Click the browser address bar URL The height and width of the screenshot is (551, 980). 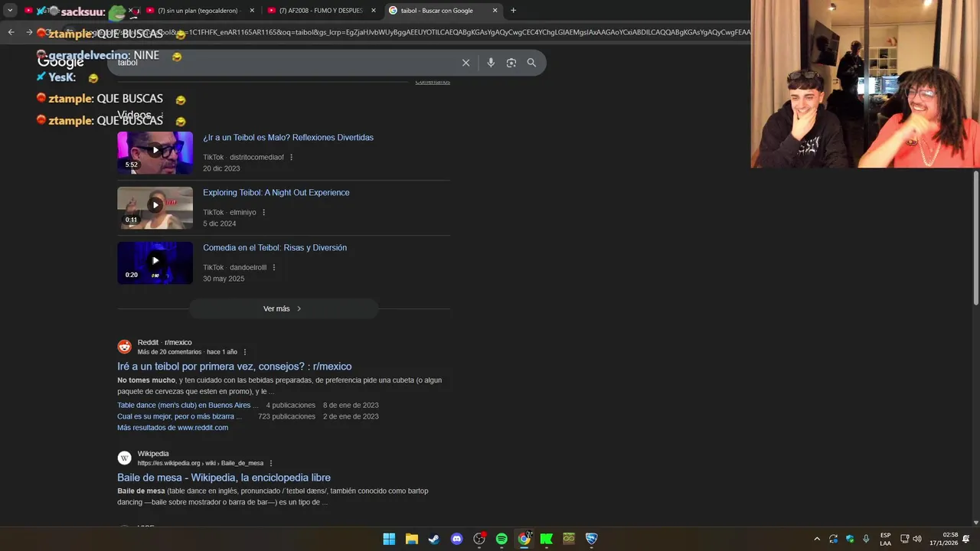click(x=406, y=32)
